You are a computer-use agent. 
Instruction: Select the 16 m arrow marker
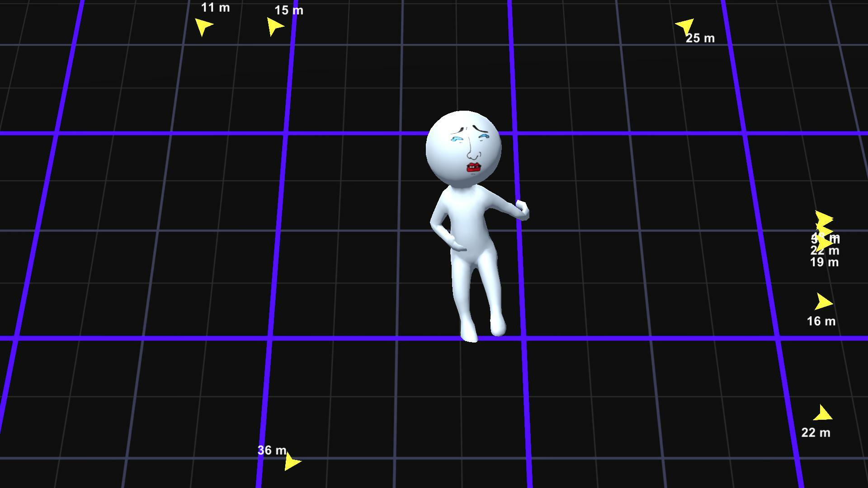tap(824, 302)
